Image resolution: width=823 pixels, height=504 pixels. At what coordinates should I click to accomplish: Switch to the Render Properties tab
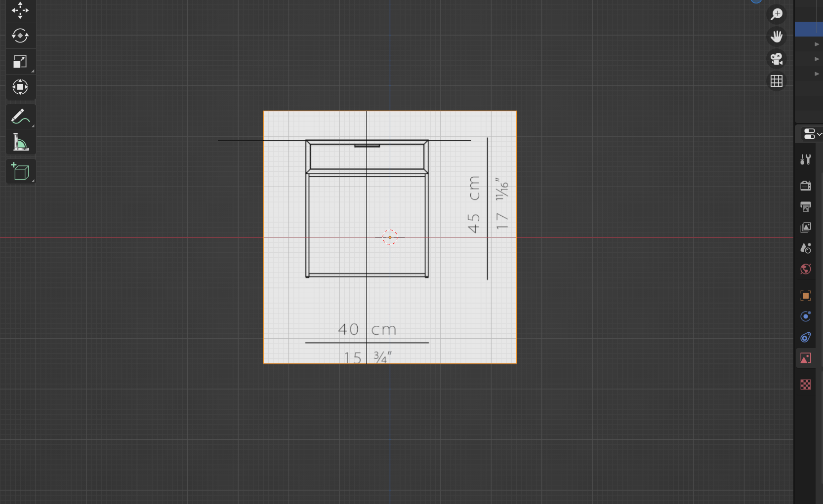[805, 186]
